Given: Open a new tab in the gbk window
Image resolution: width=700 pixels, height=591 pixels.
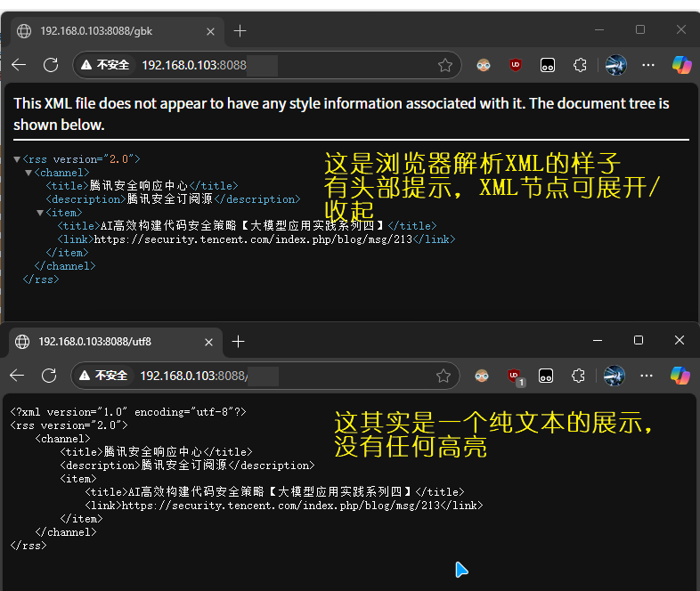Looking at the screenshot, I should click(x=240, y=31).
